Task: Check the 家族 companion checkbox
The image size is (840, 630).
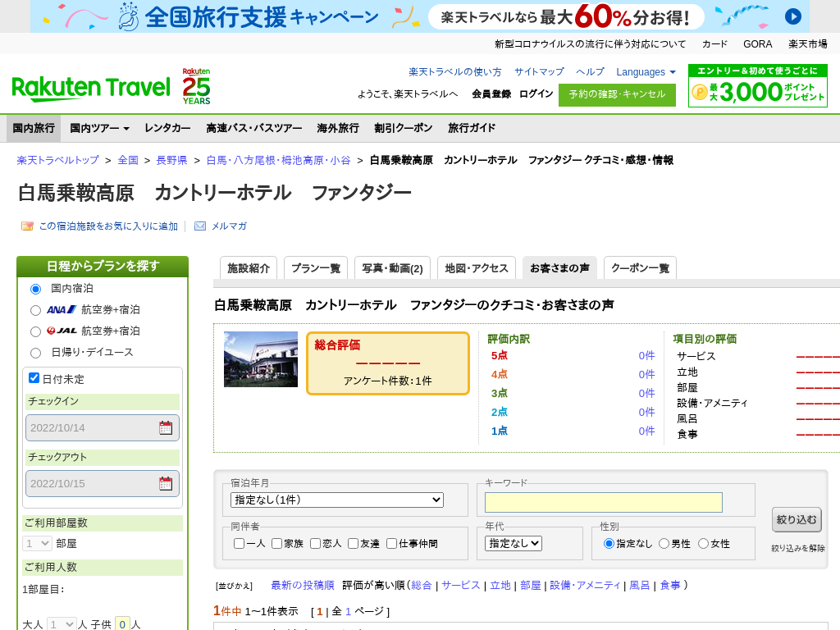Action: 277,544
